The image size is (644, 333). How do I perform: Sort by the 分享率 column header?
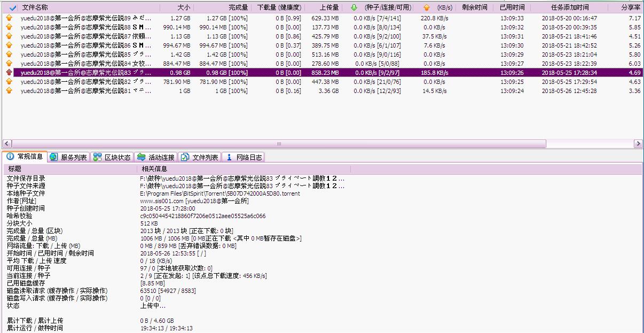630,8
